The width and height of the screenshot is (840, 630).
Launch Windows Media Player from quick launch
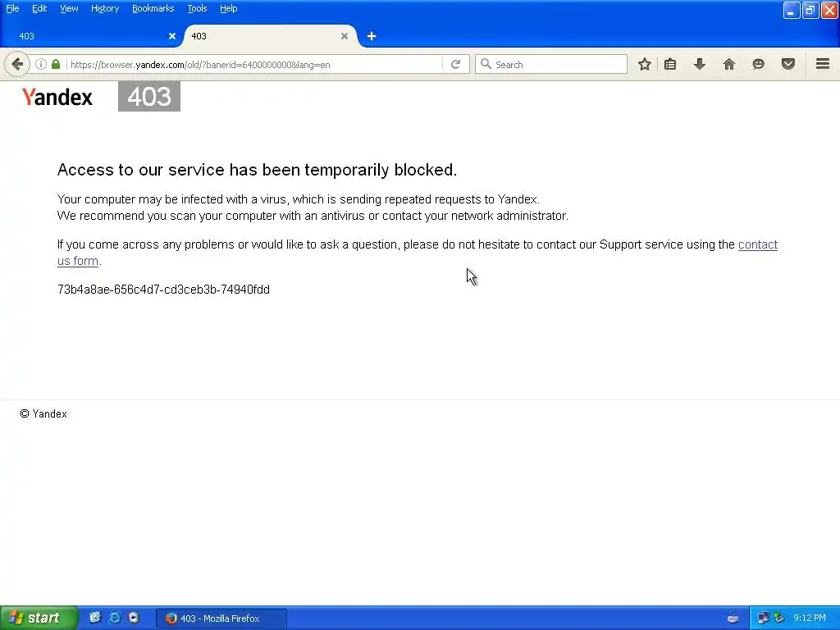coord(134,618)
